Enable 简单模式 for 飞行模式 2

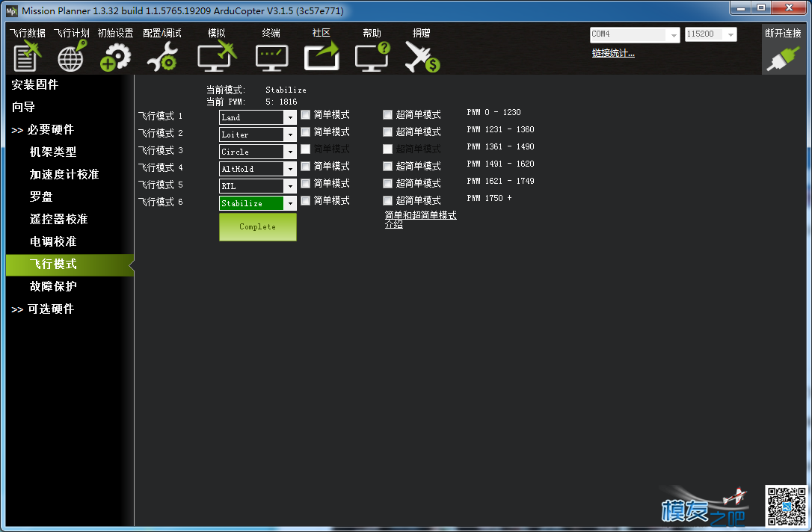pos(306,132)
